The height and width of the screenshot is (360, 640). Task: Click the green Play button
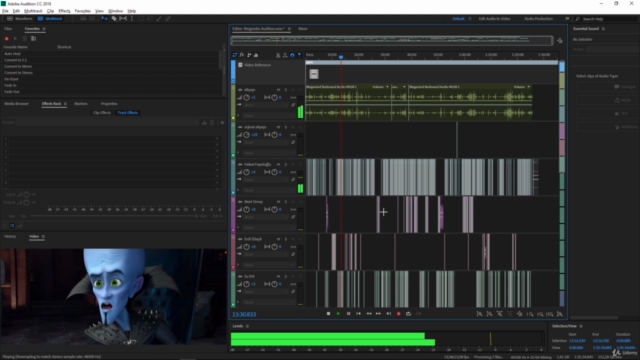coord(338,313)
